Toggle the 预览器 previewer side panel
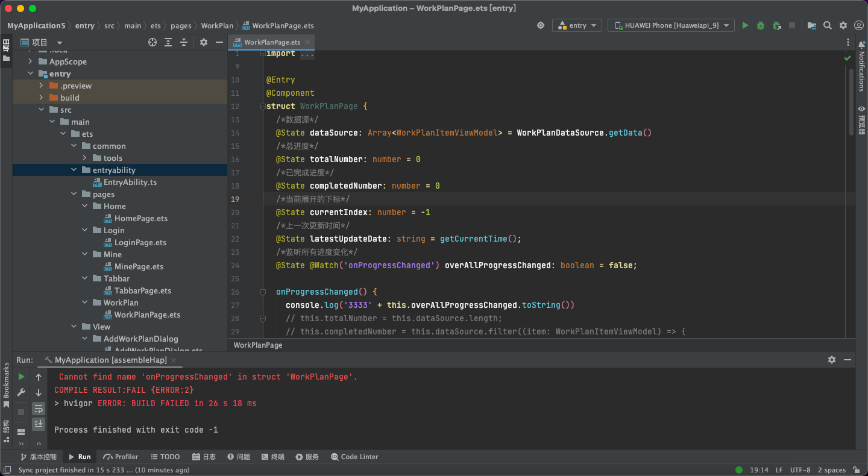This screenshot has width=868, height=476. pyautogui.click(x=861, y=119)
